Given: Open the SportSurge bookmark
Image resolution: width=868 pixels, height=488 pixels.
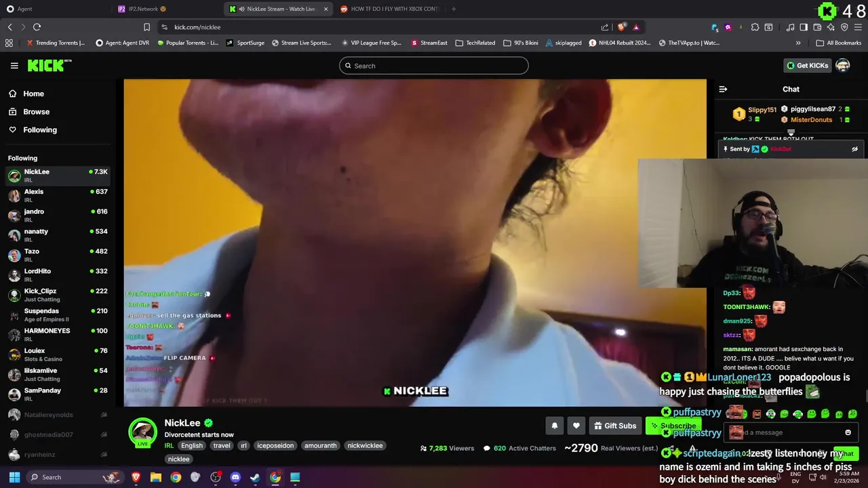Looking at the screenshot, I should coord(245,43).
